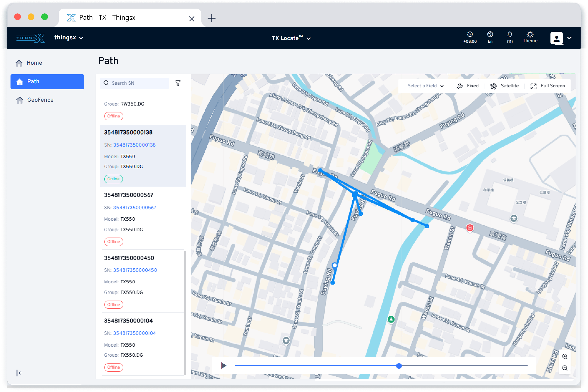Close the Path - TX - Thingsx tab
Viewport: 588px width, 392px height.
[192, 19]
